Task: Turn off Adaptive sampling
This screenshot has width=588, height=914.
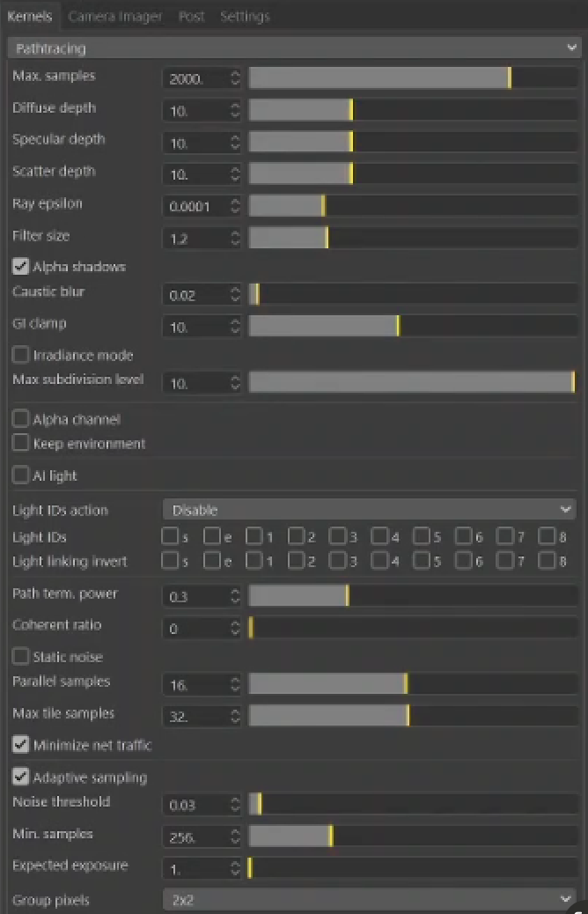Action: click(x=21, y=778)
